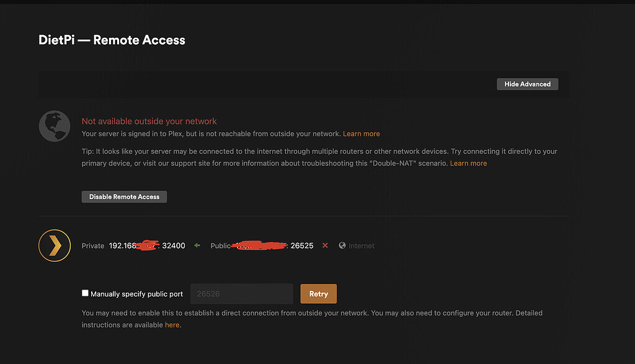Click the public port input showing 26526

click(x=241, y=293)
